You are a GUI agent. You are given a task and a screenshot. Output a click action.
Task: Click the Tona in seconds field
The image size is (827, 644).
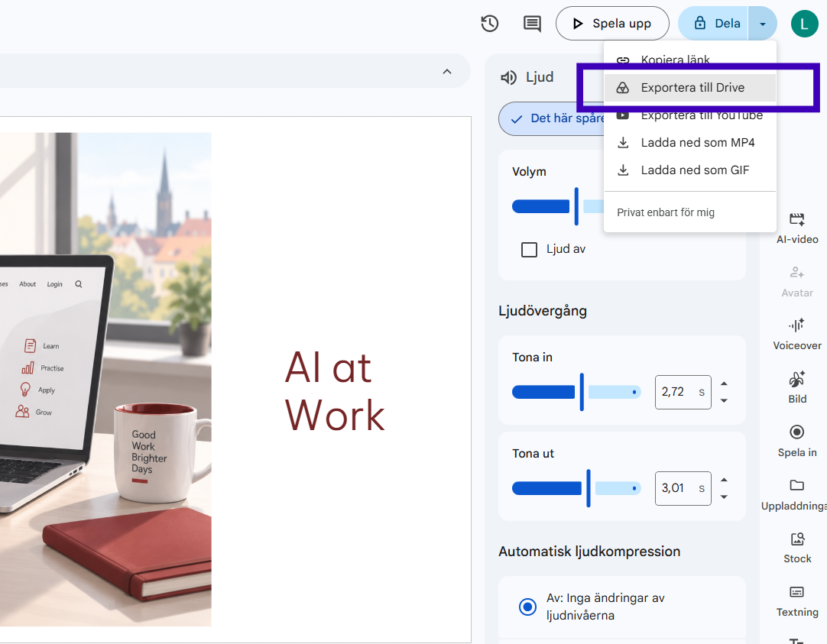[683, 392]
